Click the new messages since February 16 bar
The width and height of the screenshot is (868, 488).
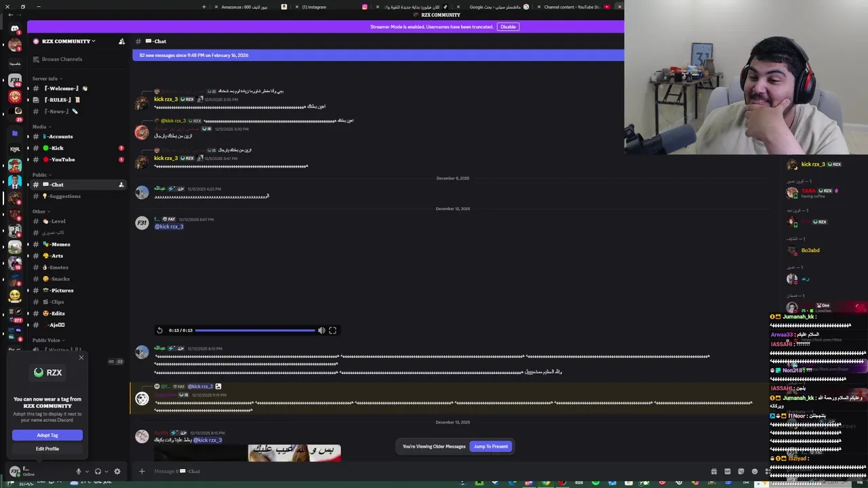tap(378, 55)
